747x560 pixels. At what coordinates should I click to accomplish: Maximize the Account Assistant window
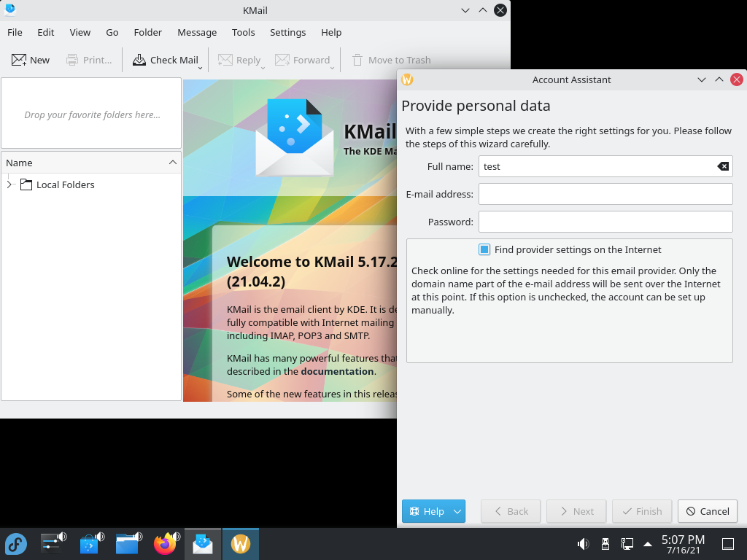719,79
